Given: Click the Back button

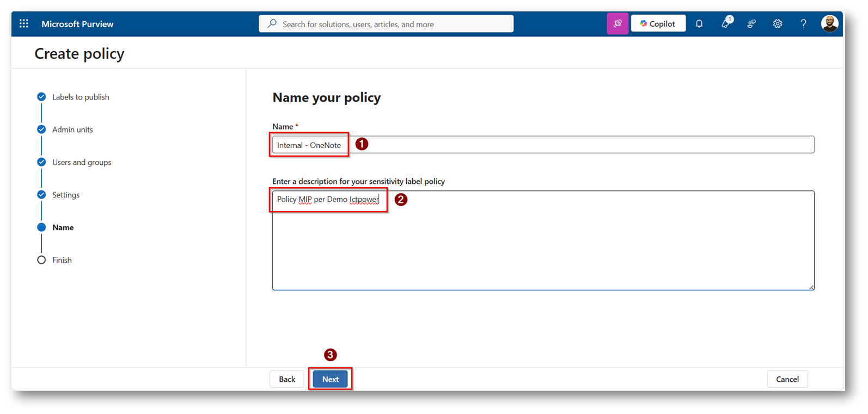Looking at the screenshot, I should 287,379.
